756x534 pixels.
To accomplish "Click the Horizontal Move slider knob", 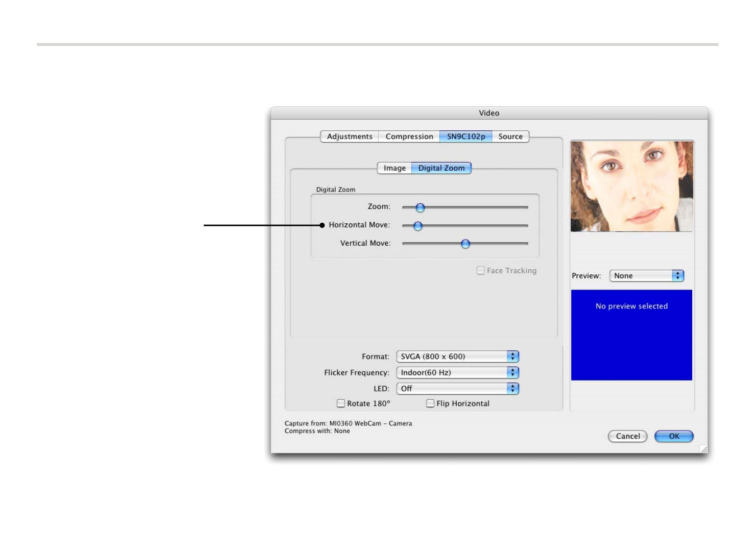I will [x=418, y=226].
